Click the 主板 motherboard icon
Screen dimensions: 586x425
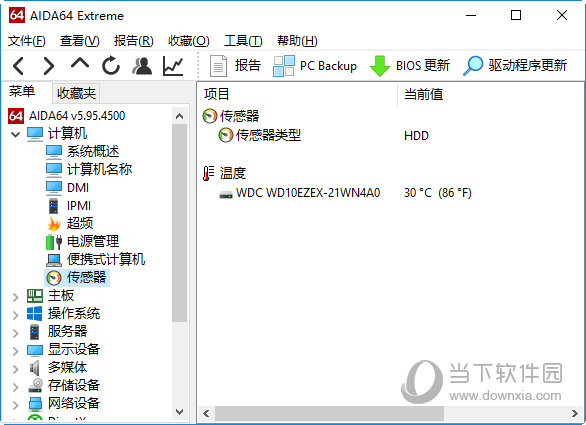tap(35, 296)
